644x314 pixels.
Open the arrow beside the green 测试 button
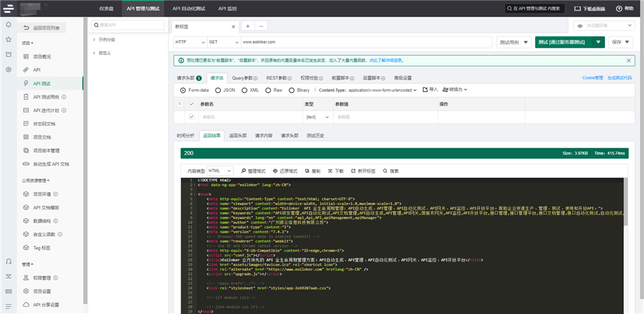coord(598,42)
